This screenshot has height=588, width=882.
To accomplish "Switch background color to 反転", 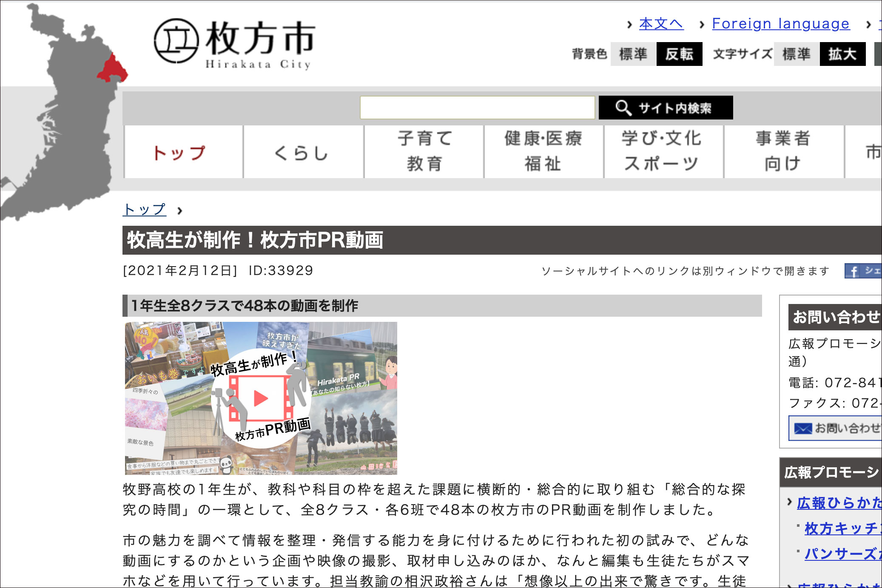I will tap(679, 54).
